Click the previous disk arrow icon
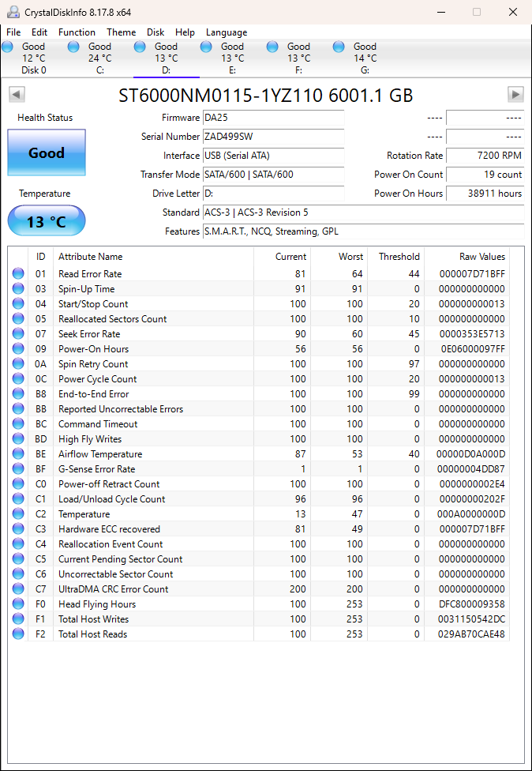Screen dimensions: 532x771 [x=17, y=95]
